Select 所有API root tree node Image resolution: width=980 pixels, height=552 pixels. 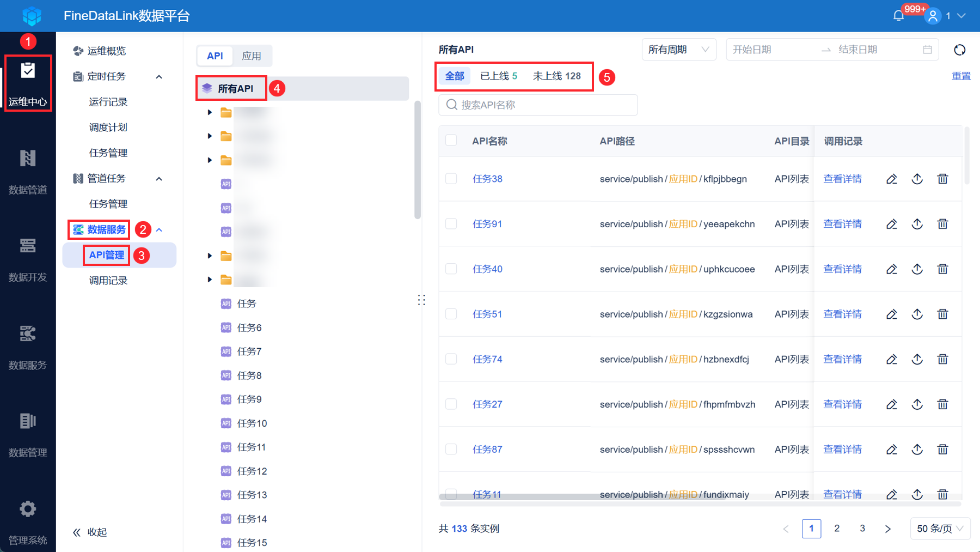pos(302,88)
